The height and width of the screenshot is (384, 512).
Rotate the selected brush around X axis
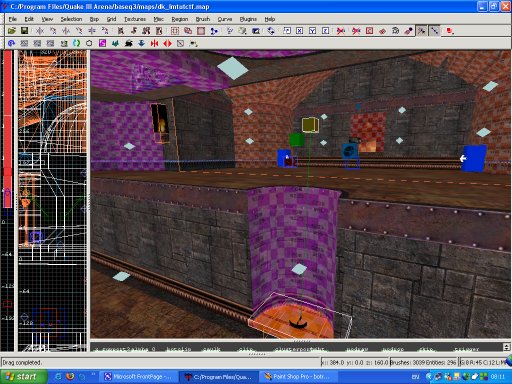[x=53, y=31]
